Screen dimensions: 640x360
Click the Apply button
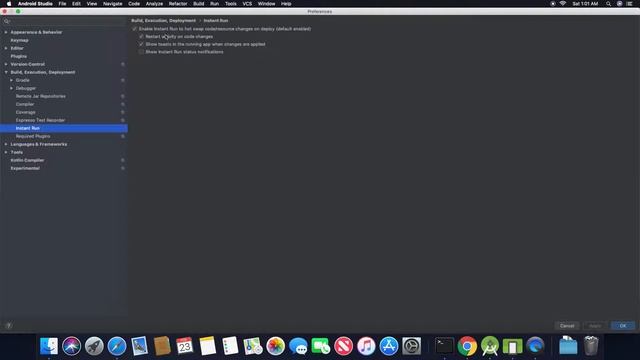595,326
